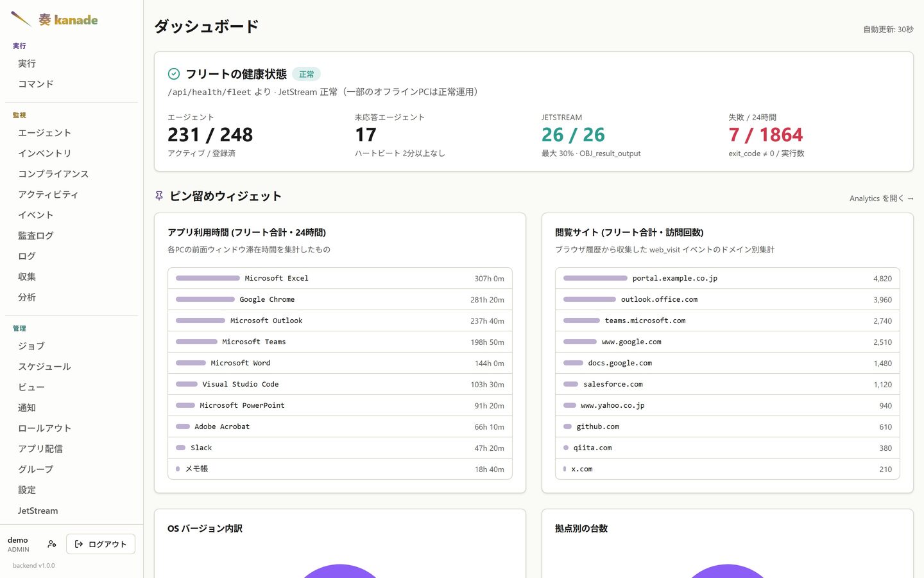Screen dimensions: 924x578
Task: Click the 7 / 1864 failure count
Action: point(766,135)
